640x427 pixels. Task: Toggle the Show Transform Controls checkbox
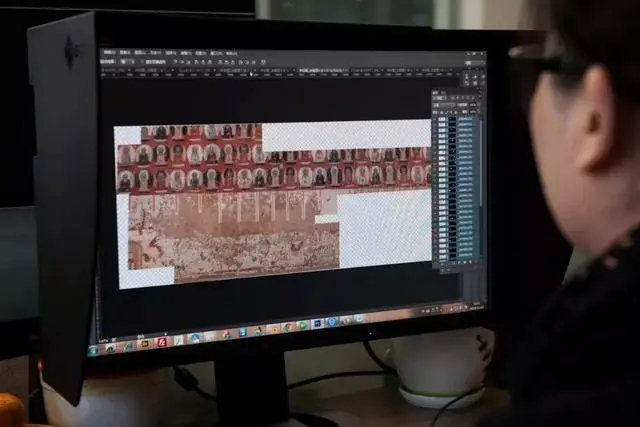(x=143, y=62)
